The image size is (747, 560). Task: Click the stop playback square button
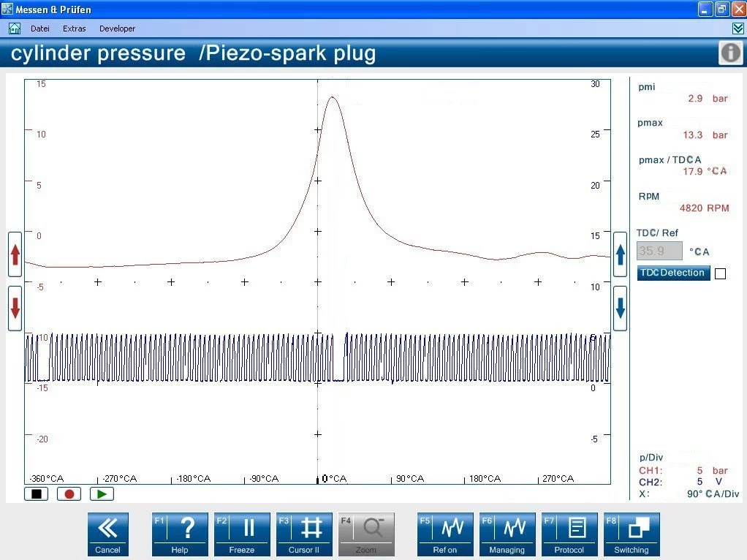[36, 493]
